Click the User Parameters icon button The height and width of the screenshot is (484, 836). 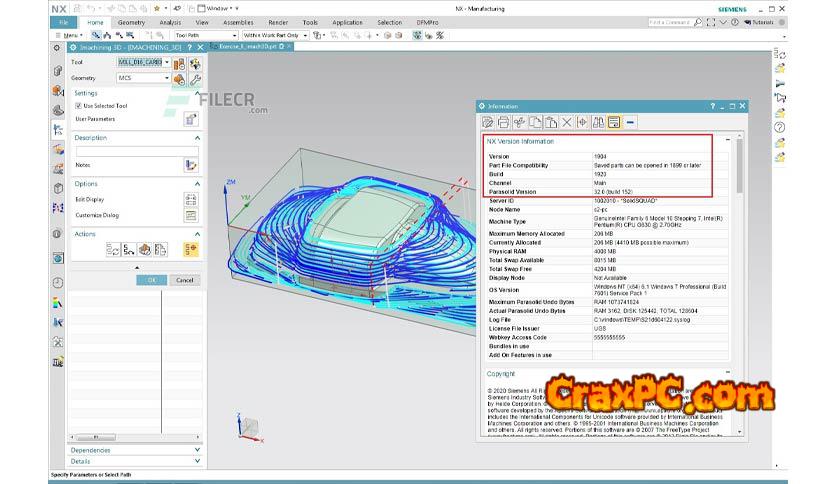[x=190, y=119]
